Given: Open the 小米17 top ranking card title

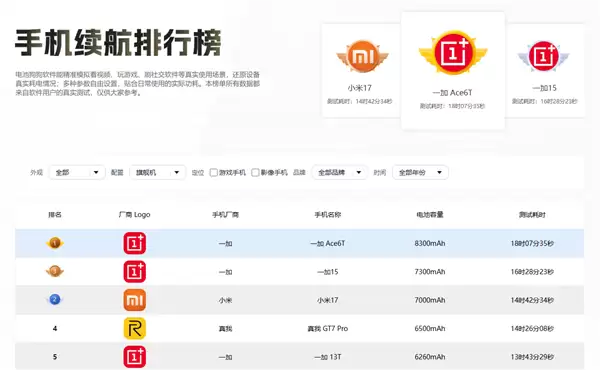Looking at the screenshot, I should pyautogui.click(x=360, y=88).
